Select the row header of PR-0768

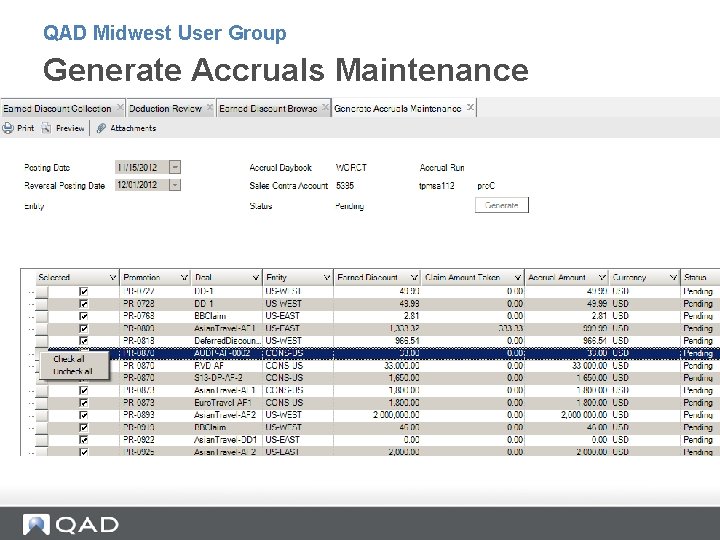pos(42,316)
